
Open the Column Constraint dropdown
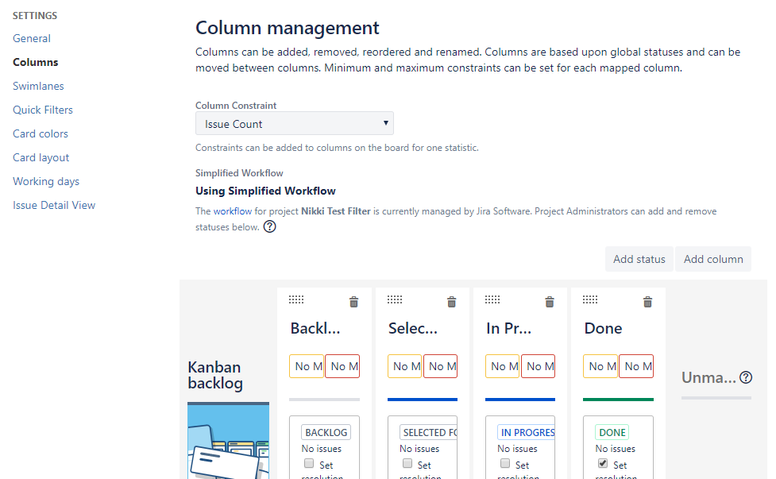click(x=294, y=123)
